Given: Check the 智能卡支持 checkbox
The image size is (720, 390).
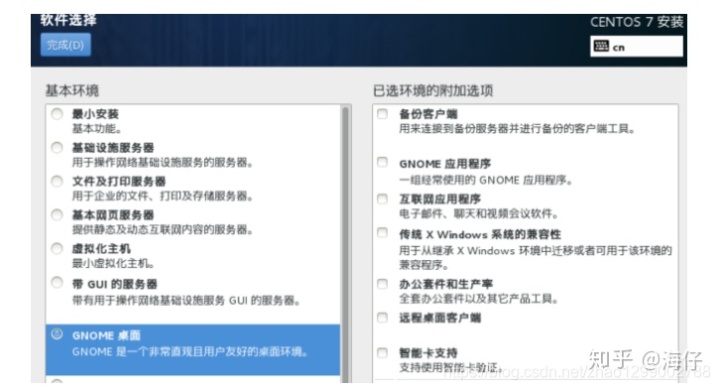Looking at the screenshot, I should pyautogui.click(x=382, y=353).
